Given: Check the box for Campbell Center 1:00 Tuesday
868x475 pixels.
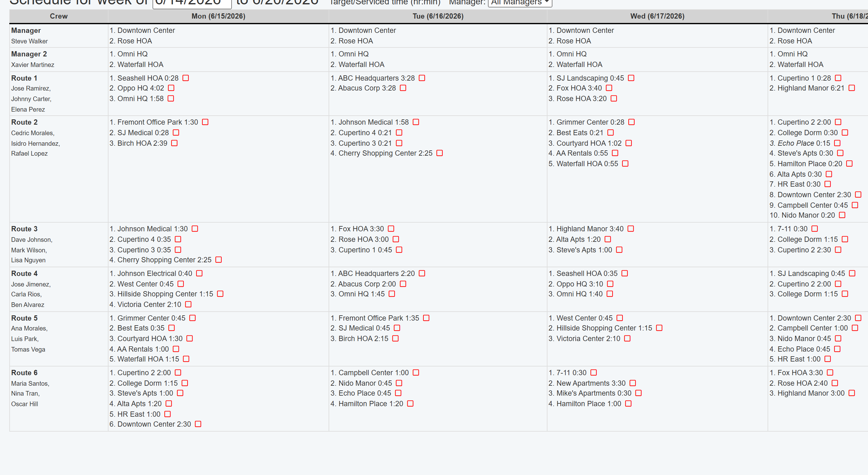Looking at the screenshot, I should [x=416, y=372].
